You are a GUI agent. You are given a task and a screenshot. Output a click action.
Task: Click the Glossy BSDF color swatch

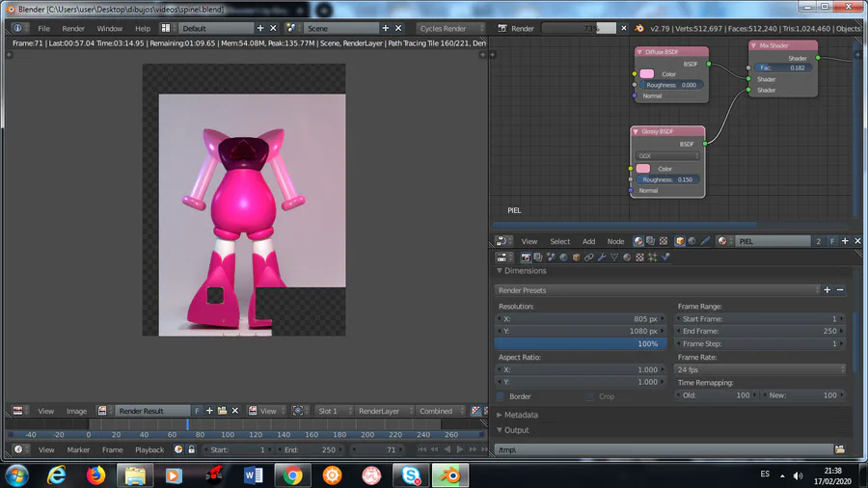click(643, 169)
